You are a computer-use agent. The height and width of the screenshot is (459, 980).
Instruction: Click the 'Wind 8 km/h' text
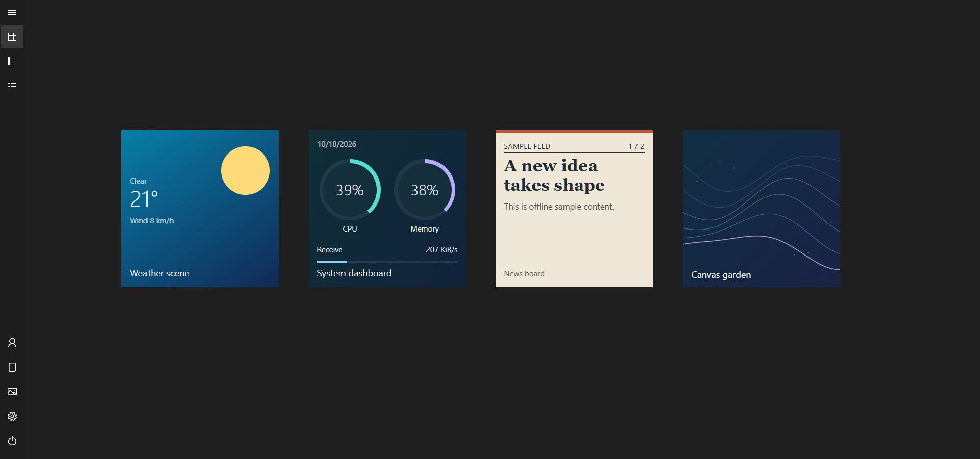click(152, 221)
